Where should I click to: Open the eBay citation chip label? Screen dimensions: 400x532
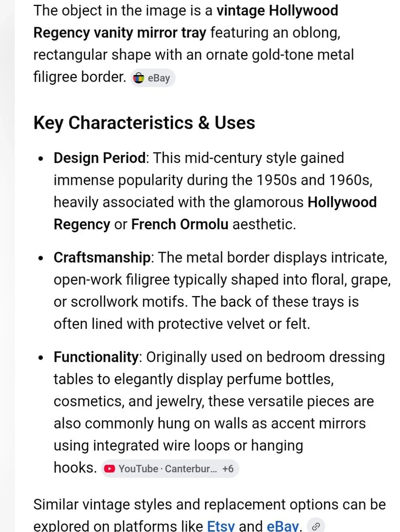[x=159, y=78]
